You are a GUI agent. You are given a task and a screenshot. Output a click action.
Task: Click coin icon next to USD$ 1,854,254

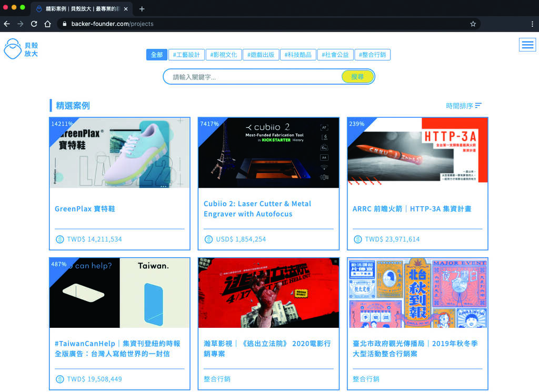[x=208, y=239]
